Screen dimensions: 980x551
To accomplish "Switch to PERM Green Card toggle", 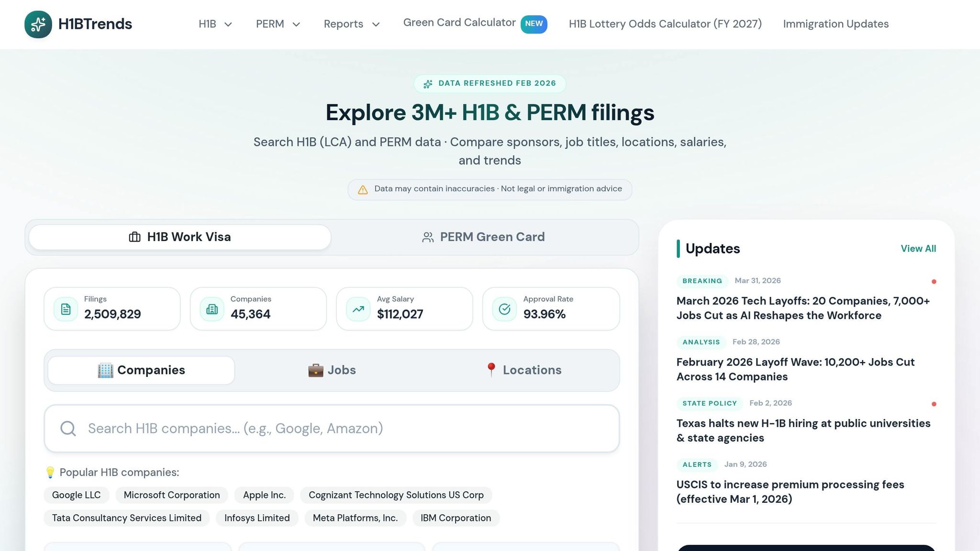I will (x=483, y=237).
